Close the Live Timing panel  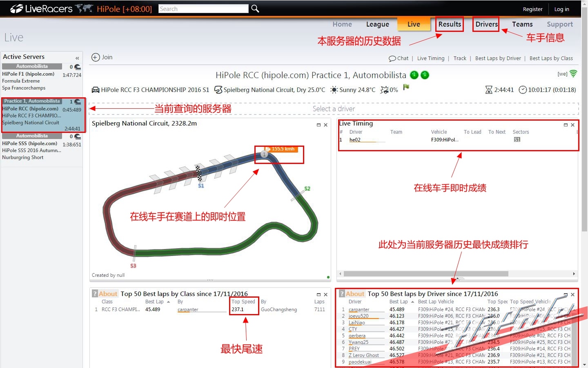[572, 125]
